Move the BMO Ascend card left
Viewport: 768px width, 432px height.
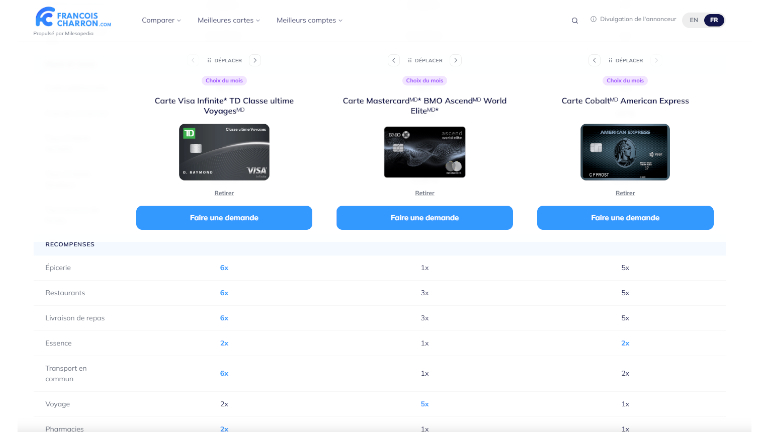394,60
